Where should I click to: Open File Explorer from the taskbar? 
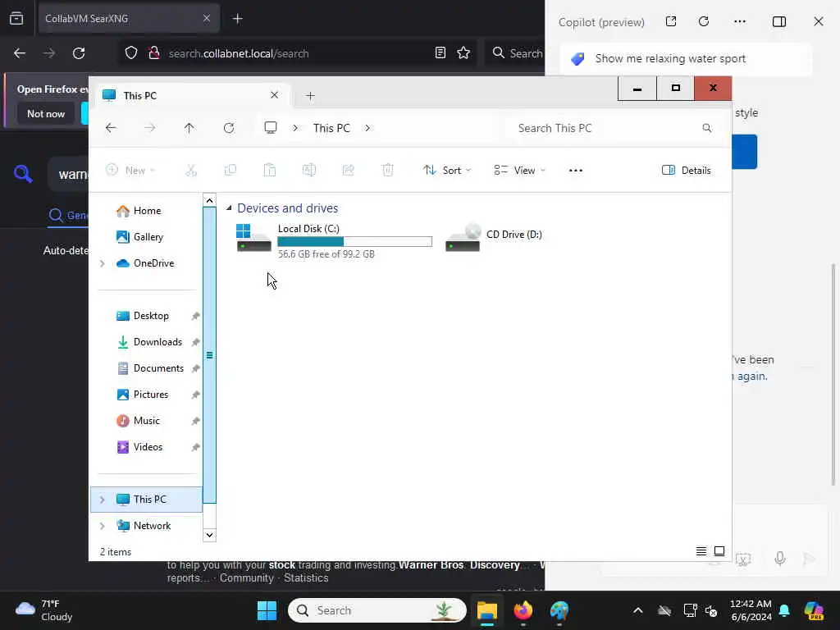[487, 610]
